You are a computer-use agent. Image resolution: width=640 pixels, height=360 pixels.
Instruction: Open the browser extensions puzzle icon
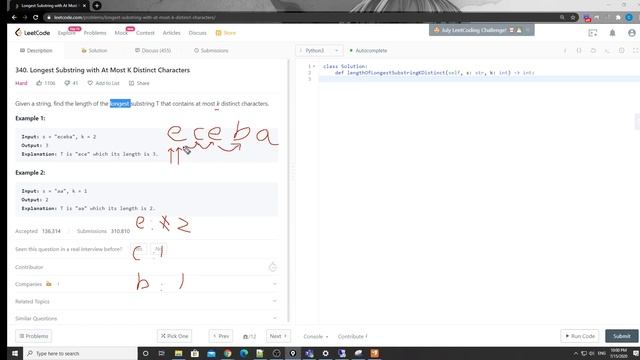[x=618, y=18]
